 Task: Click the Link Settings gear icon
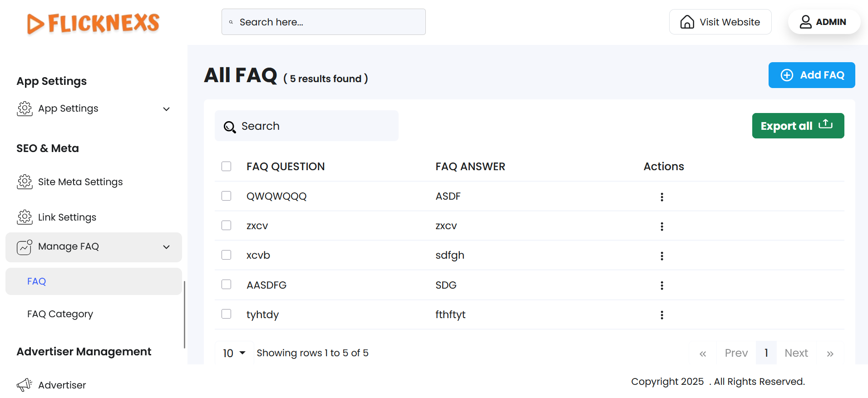[x=25, y=217]
